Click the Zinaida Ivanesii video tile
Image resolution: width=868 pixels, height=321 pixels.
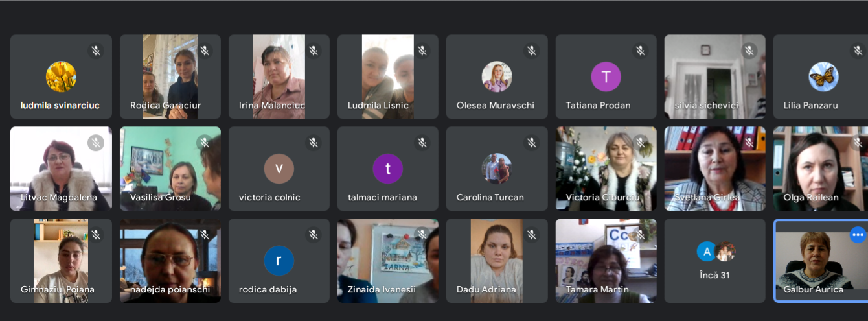(x=387, y=259)
